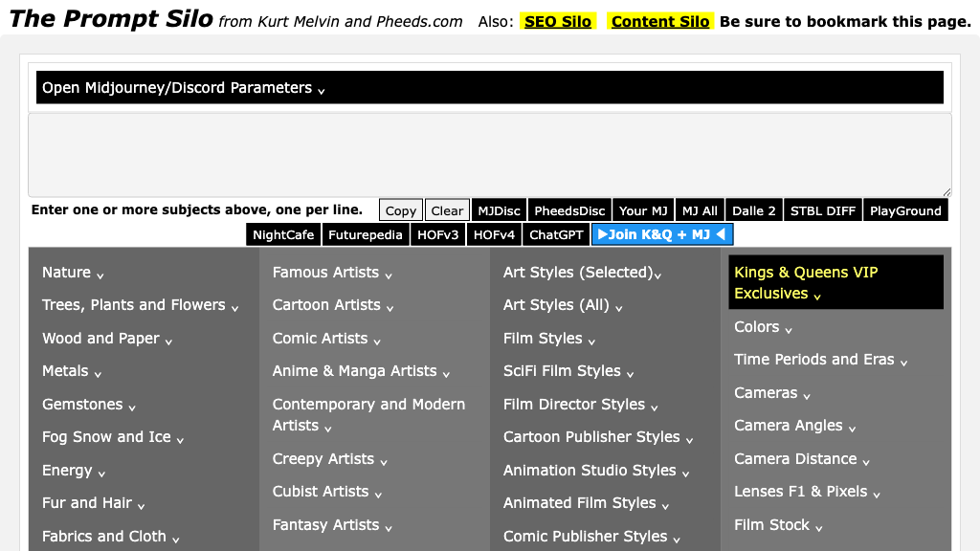
Task: Expand the Famous Artists category
Action: click(332, 273)
